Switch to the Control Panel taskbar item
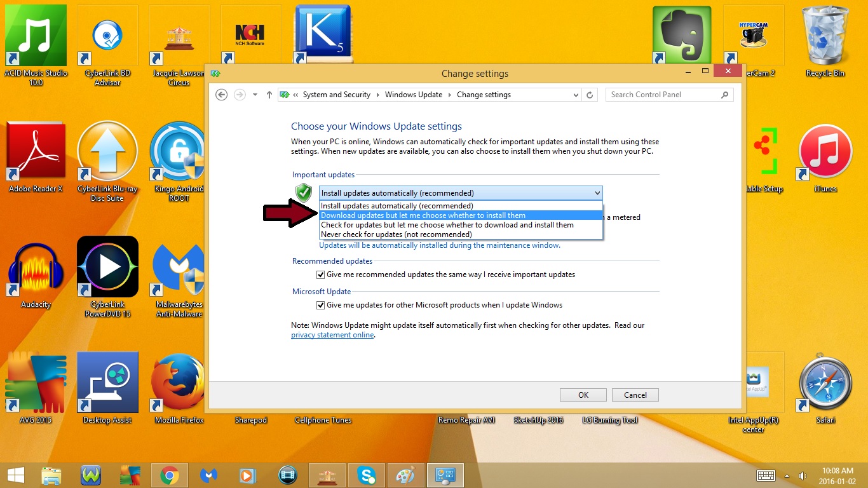The height and width of the screenshot is (488, 868). 445,475
